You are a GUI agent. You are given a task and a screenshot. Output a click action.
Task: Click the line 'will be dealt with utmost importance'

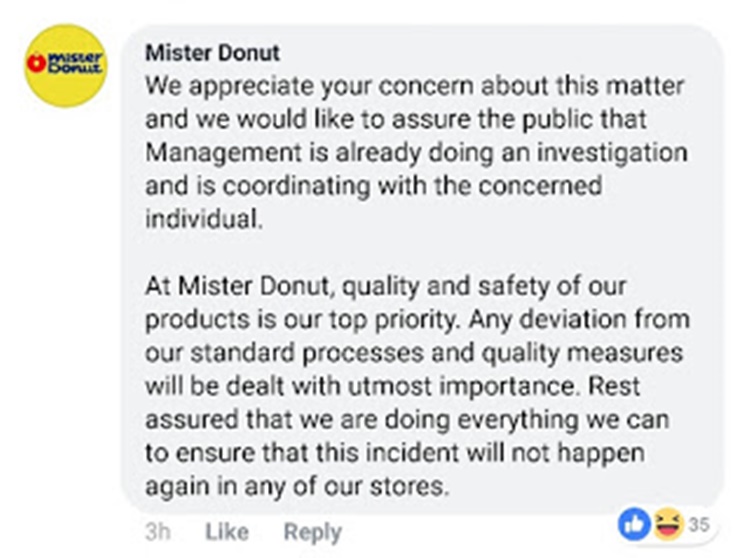[392, 386]
